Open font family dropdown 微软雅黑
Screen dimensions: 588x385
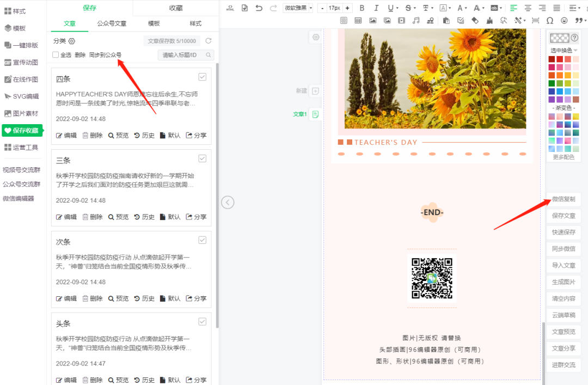(x=298, y=8)
